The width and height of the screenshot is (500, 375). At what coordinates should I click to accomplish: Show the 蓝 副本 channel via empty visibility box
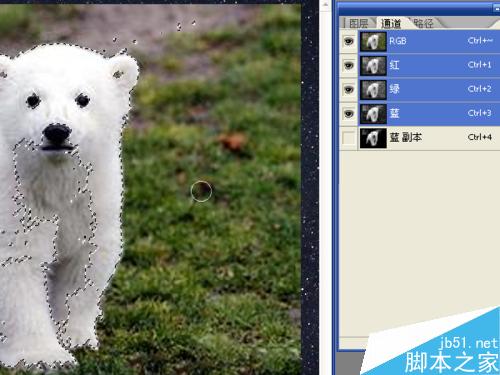click(x=349, y=138)
